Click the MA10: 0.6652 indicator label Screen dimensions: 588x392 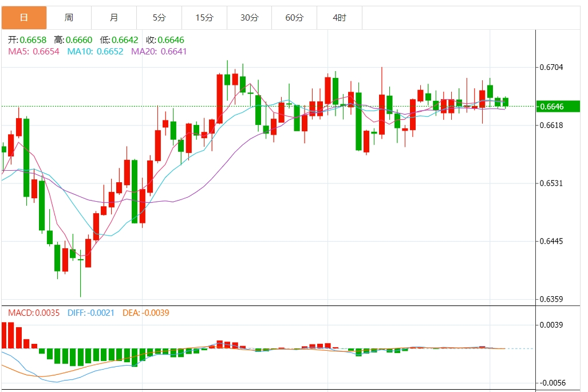(95, 52)
